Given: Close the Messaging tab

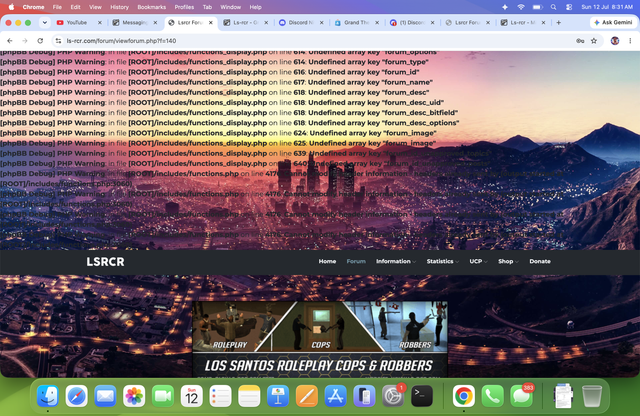Looking at the screenshot, I should [x=155, y=23].
